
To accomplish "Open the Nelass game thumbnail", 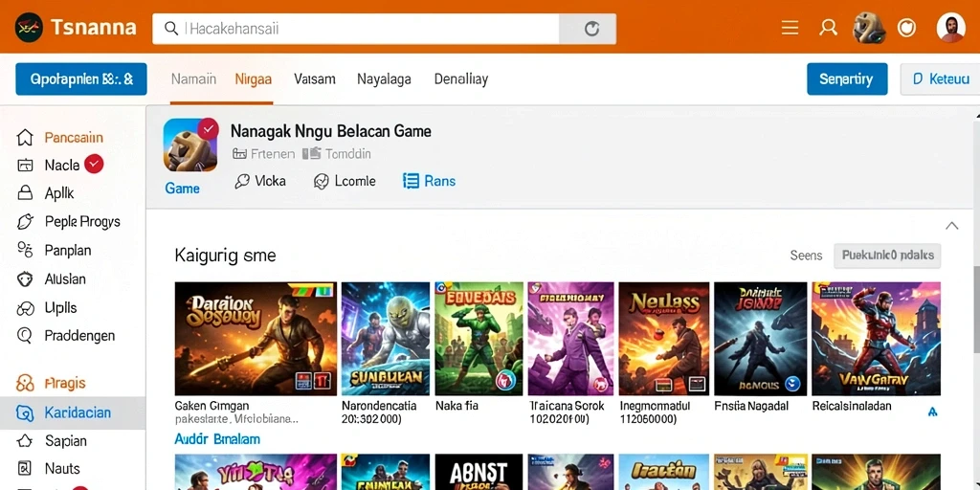I will [x=664, y=339].
